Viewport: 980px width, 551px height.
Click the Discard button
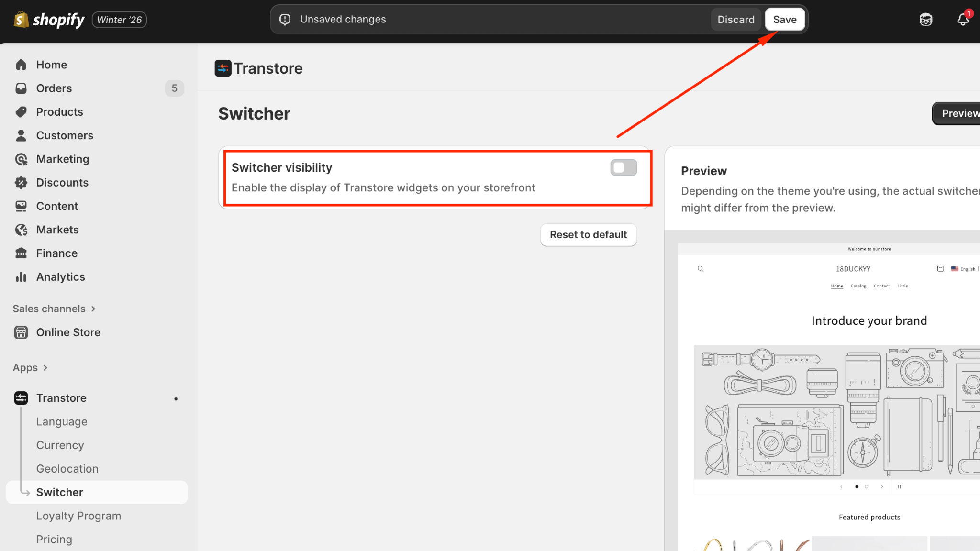click(735, 20)
